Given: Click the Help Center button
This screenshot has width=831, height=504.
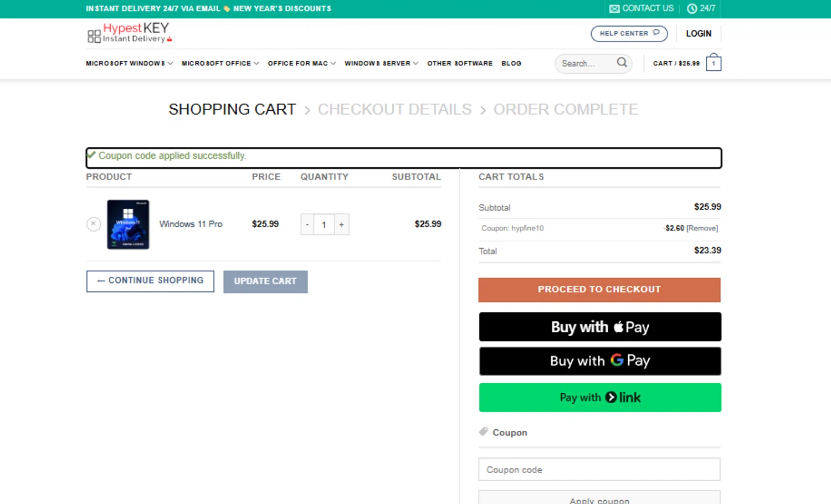Looking at the screenshot, I should [x=629, y=33].
